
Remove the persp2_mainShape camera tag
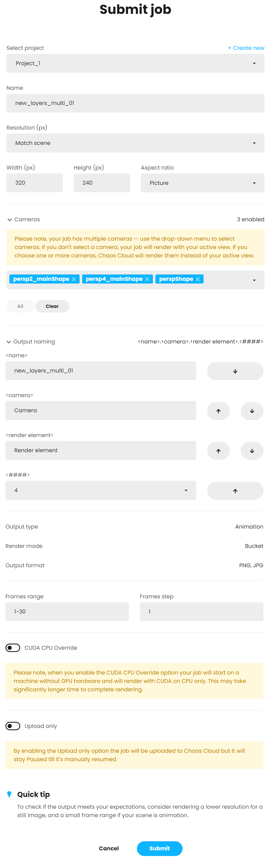point(74,279)
